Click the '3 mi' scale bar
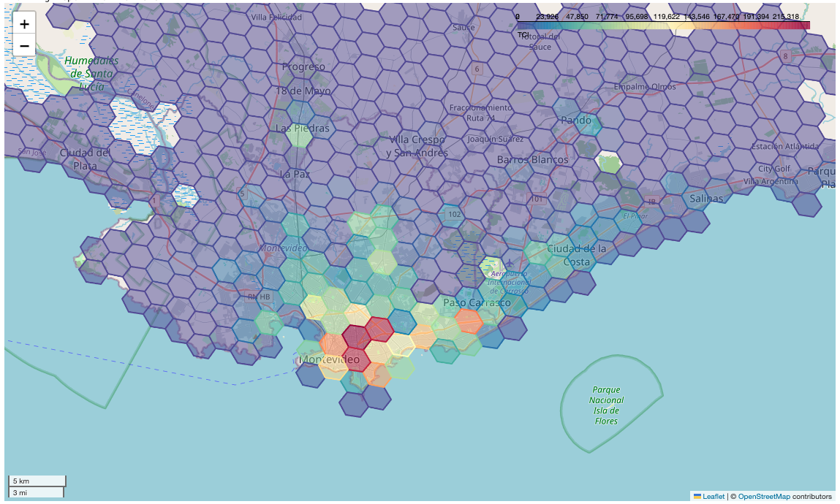840x504 pixels. pos(35,492)
